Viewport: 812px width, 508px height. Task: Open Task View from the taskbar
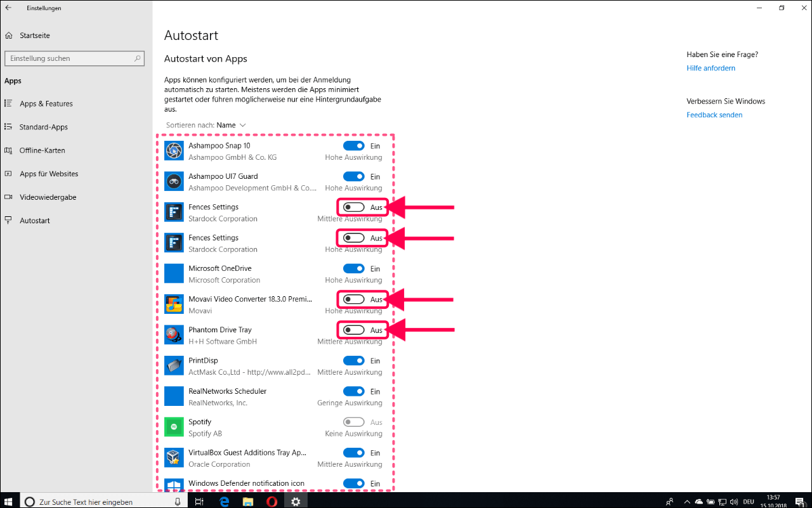199,502
